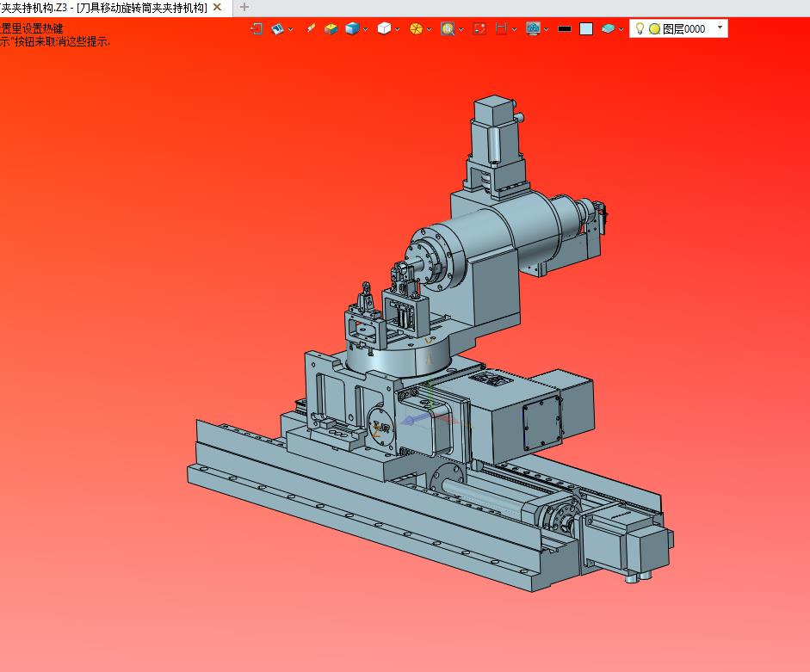Click the blue axis arrow of the triad
Viewport: 810px width, 672px height.
pos(415,421)
